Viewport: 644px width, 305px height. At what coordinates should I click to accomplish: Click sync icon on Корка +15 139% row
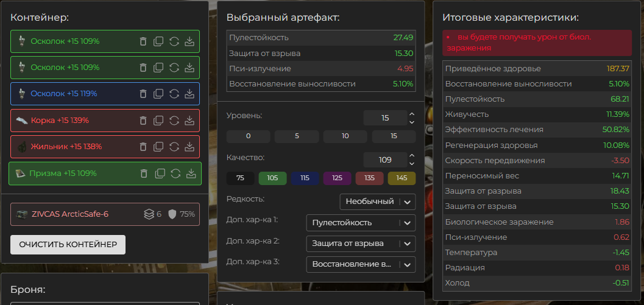point(174,121)
